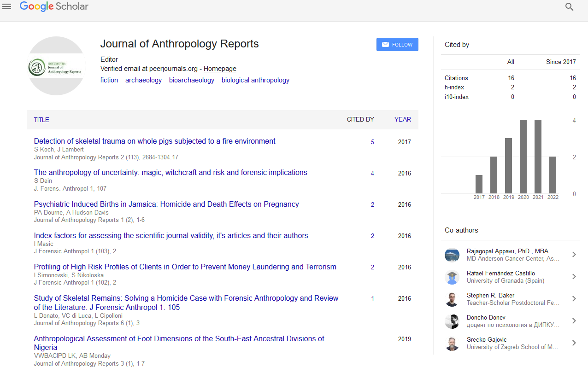Open Psychiatric Induced Births in Jamaica article

[166, 204]
